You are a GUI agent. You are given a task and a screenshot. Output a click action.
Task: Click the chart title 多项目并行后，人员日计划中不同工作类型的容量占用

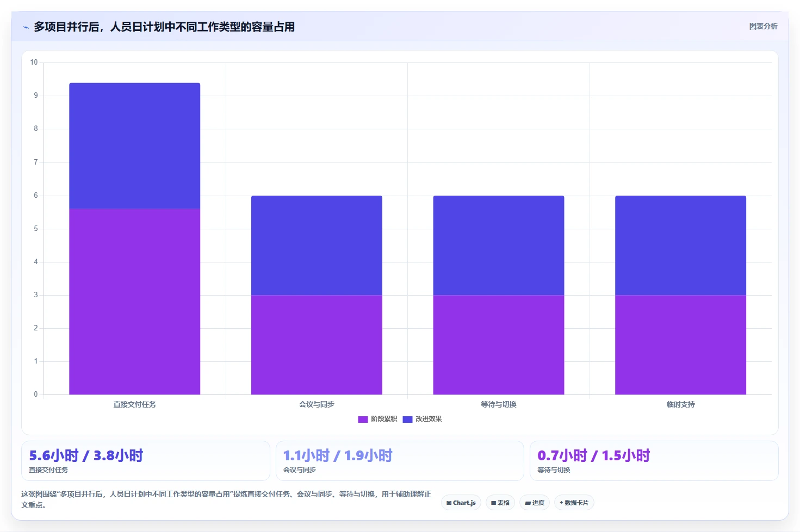pyautogui.click(x=164, y=27)
